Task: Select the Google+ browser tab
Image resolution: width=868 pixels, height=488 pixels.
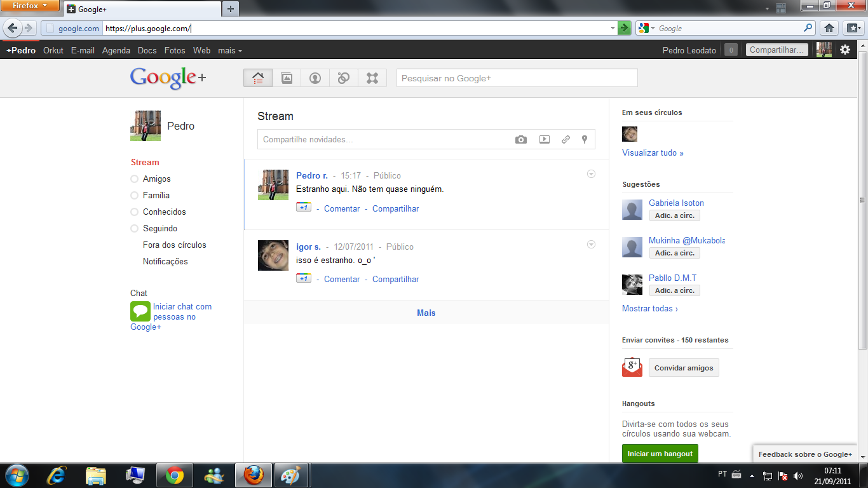Action: click(142, 9)
